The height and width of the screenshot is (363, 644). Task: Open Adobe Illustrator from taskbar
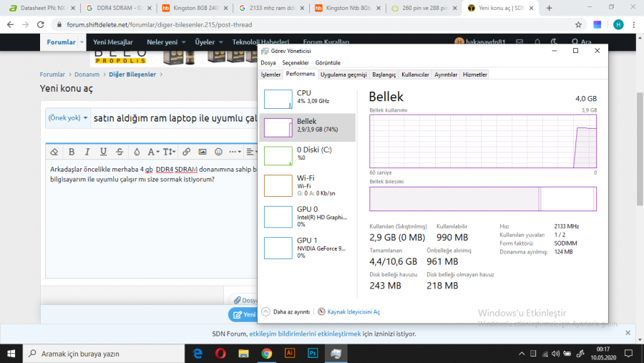(290, 354)
